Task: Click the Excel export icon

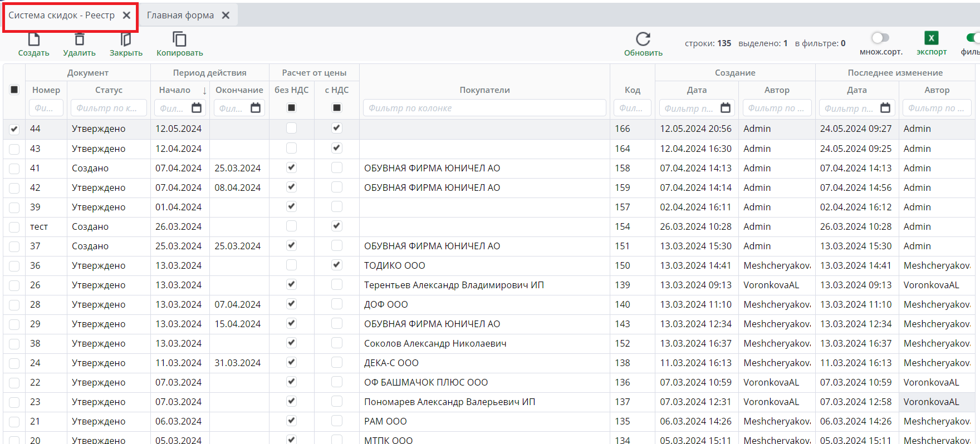Action: [931, 38]
